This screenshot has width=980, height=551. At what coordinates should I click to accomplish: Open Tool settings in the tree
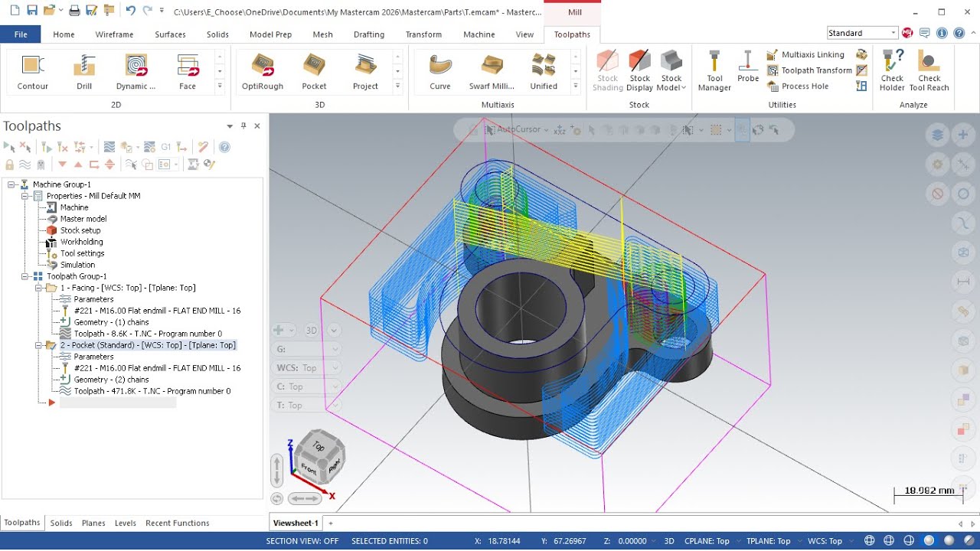[x=82, y=253]
